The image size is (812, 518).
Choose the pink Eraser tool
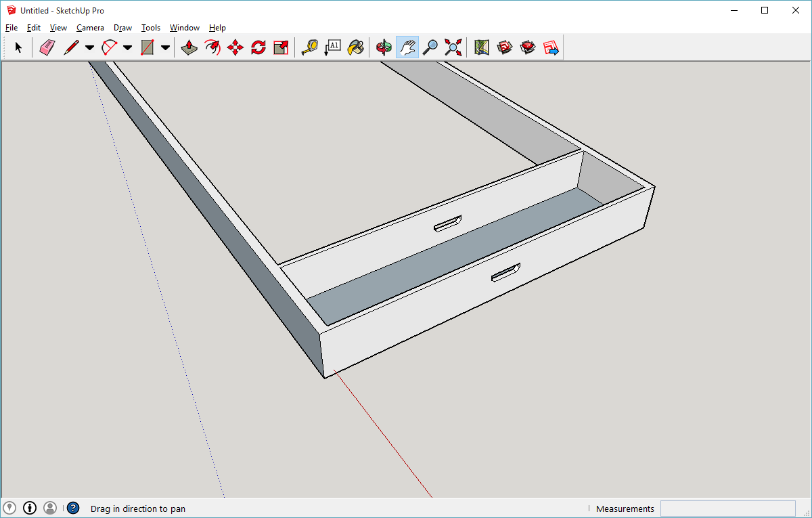click(47, 47)
